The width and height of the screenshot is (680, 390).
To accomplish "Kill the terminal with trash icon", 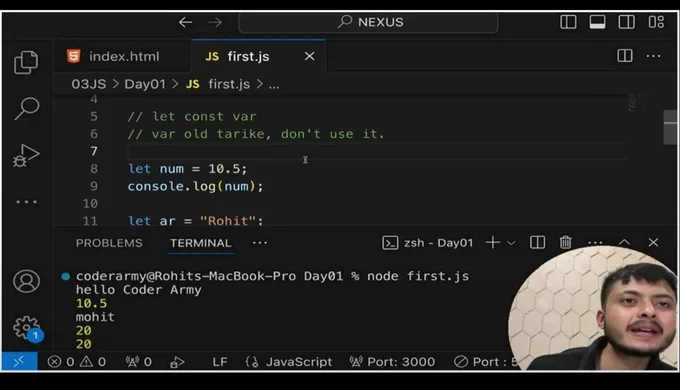I will [x=566, y=243].
